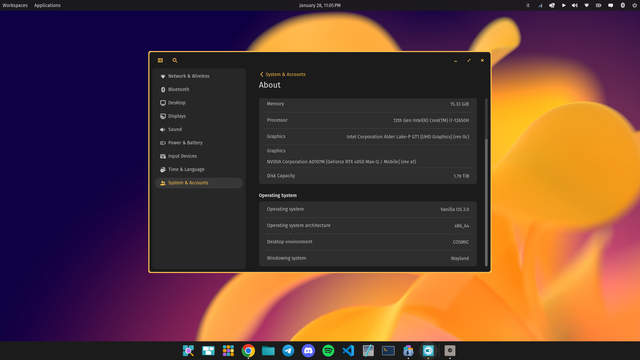Click the Desktop environment COSMIC row

pos(368,242)
